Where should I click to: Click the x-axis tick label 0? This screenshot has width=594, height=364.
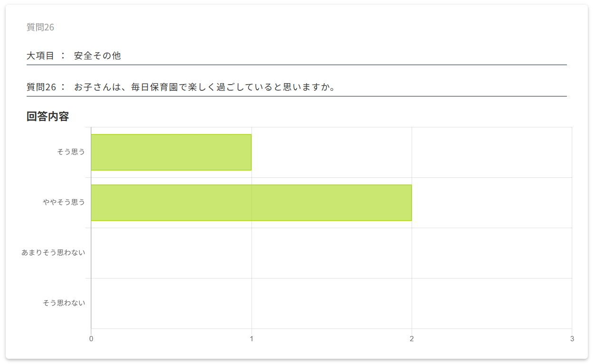coord(91,339)
